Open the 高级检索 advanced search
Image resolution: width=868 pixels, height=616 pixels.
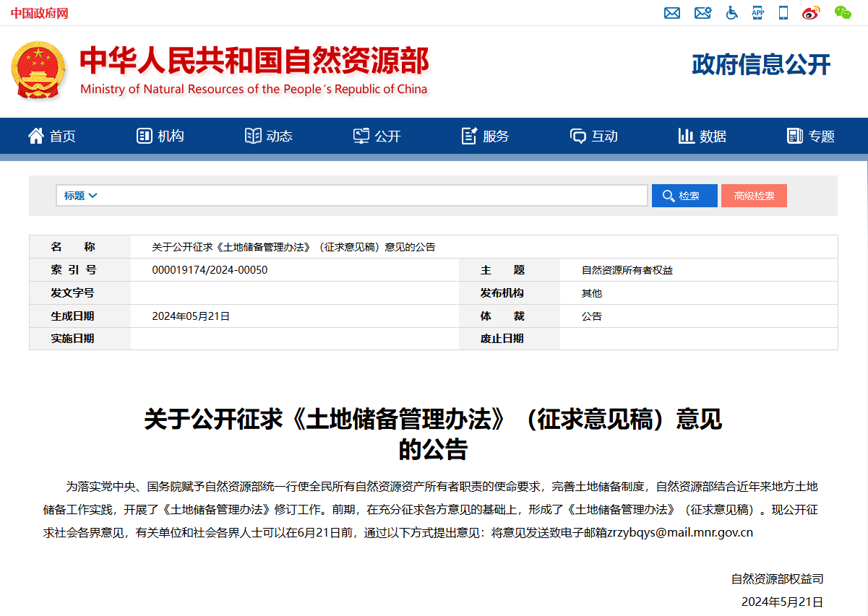pos(754,195)
